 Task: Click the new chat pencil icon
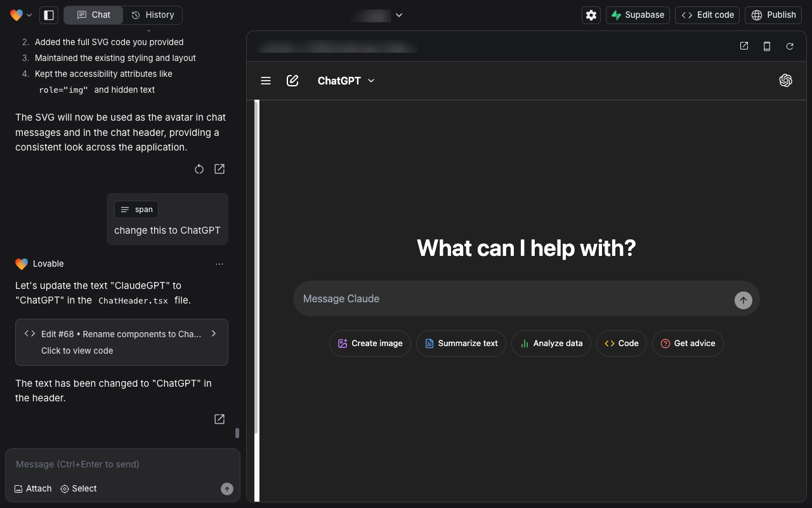pyautogui.click(x=292, y=81)
